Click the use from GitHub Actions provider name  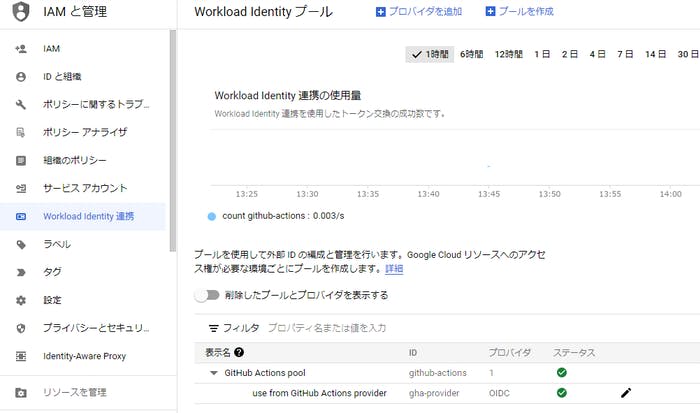pyautogui.click(x=320, y=393)
